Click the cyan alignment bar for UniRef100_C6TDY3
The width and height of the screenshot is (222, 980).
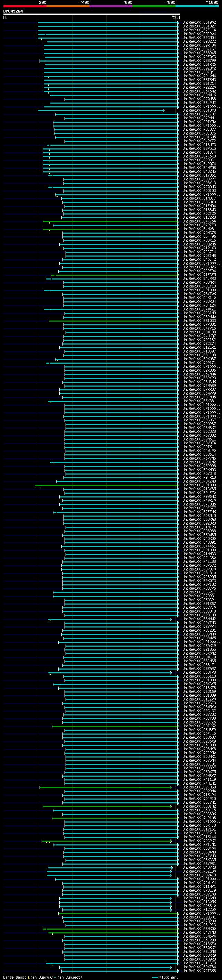101,111
